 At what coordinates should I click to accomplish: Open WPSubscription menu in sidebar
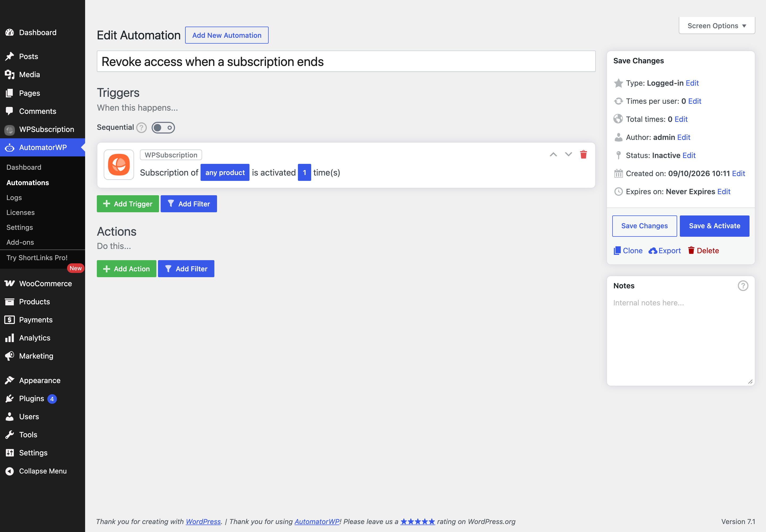[x=42, y=129]
